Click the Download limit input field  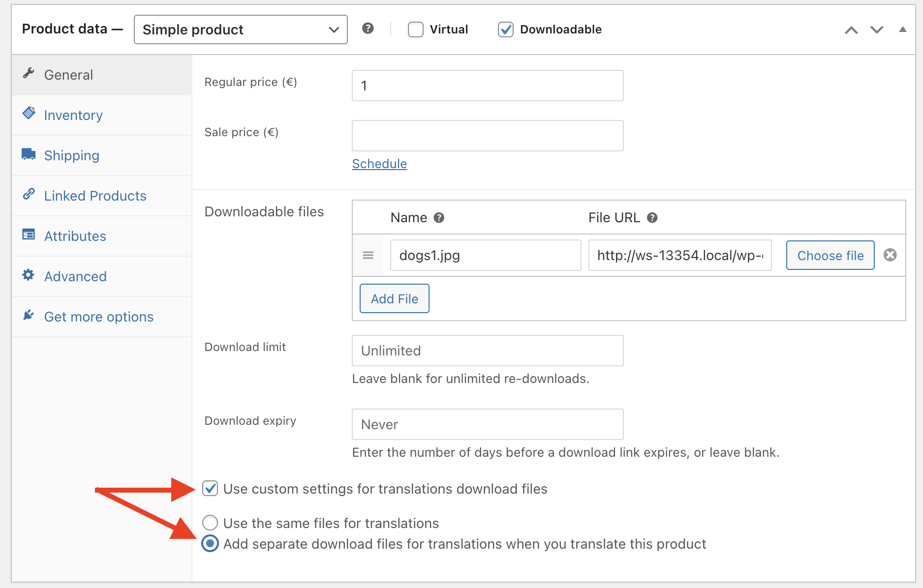pyautogui.click(x=487, y=351)
